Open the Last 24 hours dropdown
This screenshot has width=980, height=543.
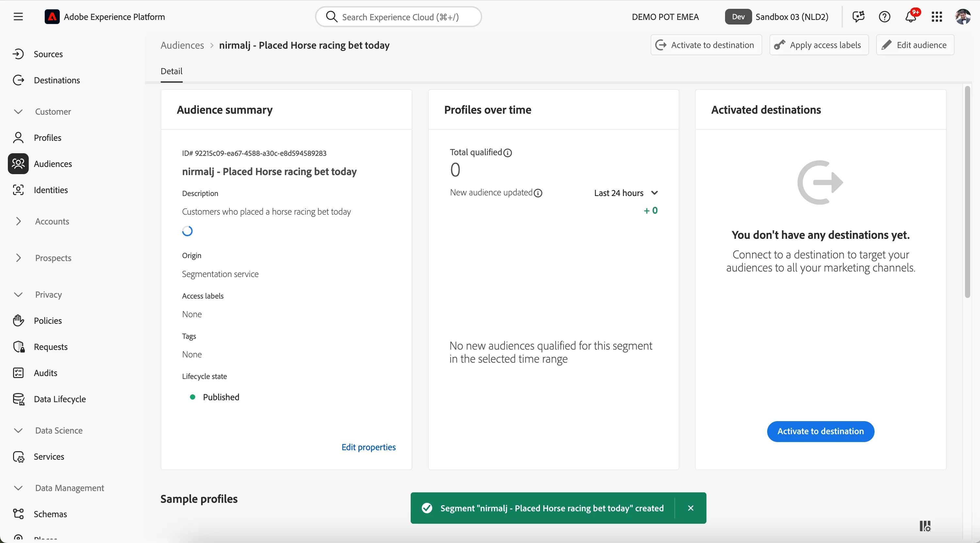tap(626, 193)
